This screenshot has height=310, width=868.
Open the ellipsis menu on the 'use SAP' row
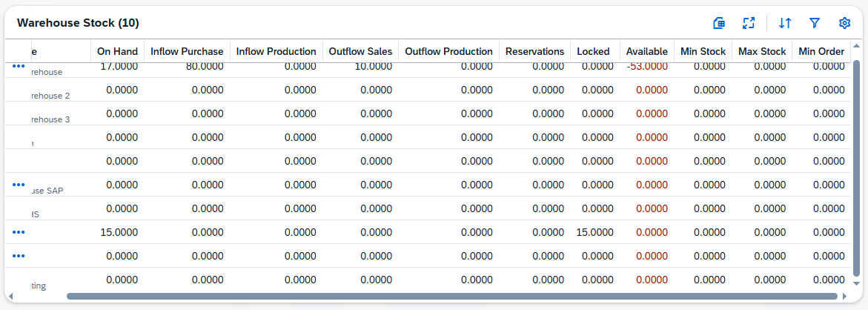pos(19,185)
